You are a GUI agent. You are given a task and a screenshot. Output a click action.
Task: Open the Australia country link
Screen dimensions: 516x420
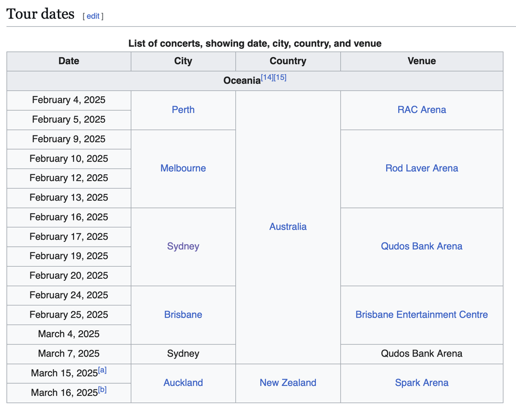click(288, 227)
